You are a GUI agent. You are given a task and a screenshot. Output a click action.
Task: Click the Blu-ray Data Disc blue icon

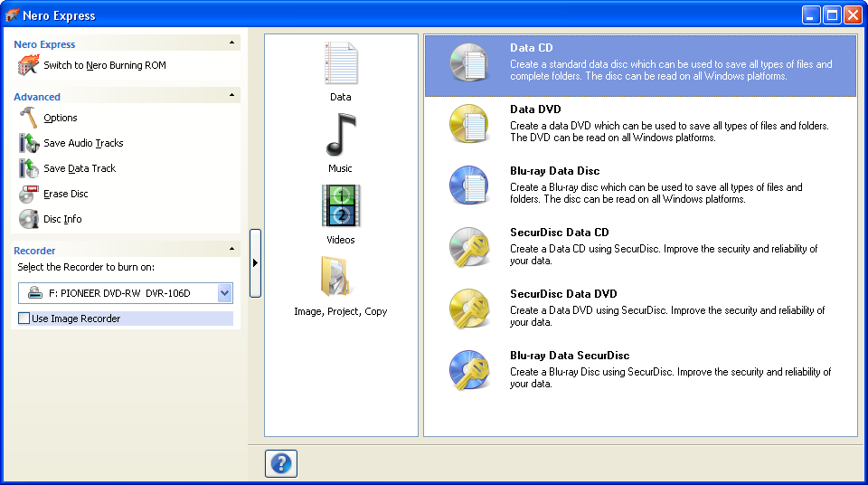click(469, 185)
